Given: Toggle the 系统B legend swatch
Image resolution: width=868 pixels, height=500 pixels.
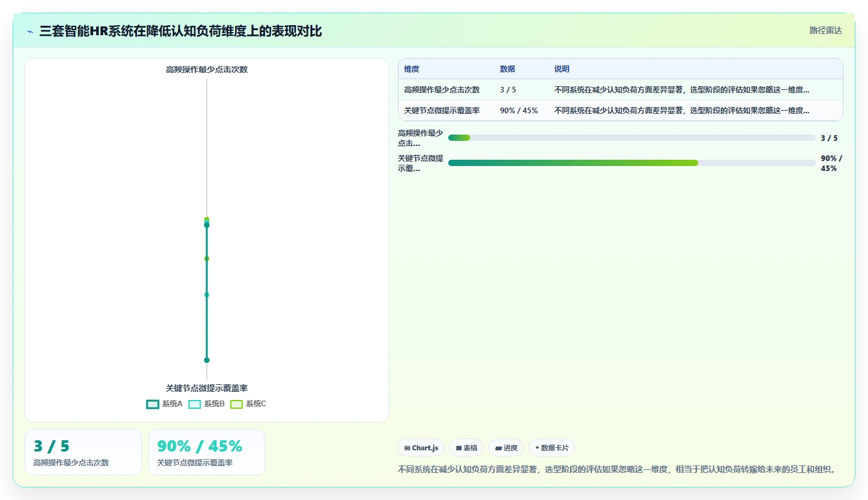Looking at the screenshot, I should [x=195, y=404].
